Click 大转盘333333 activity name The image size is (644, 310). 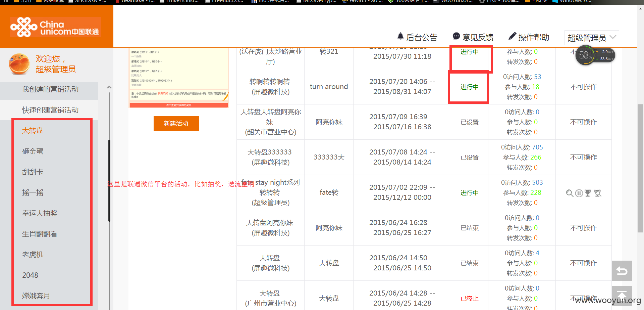pos(270,152)
